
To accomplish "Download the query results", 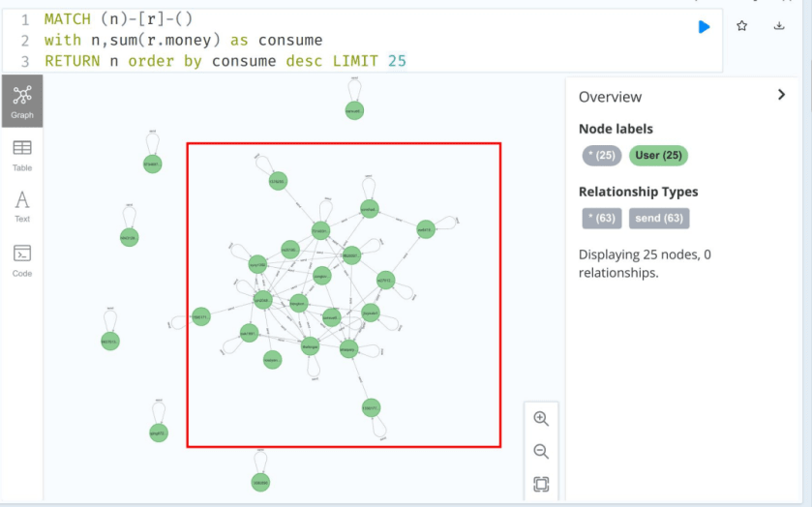I will click(779, 25).
